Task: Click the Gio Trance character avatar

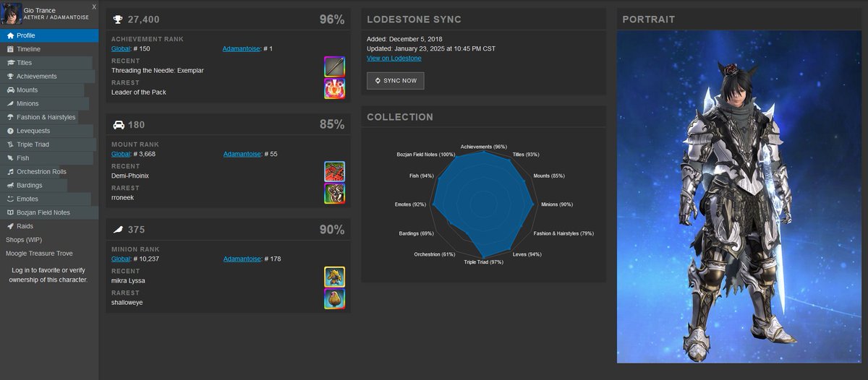Action: 11,14
